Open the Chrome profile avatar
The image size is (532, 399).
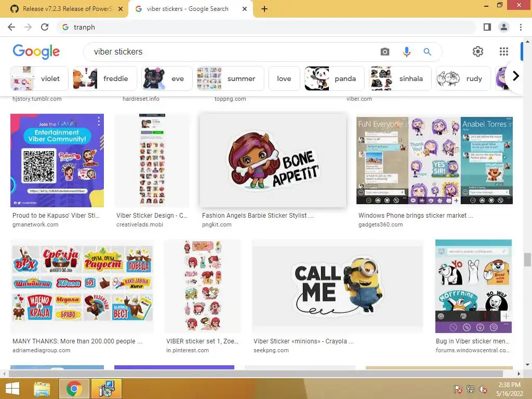[x=504, y=27]
